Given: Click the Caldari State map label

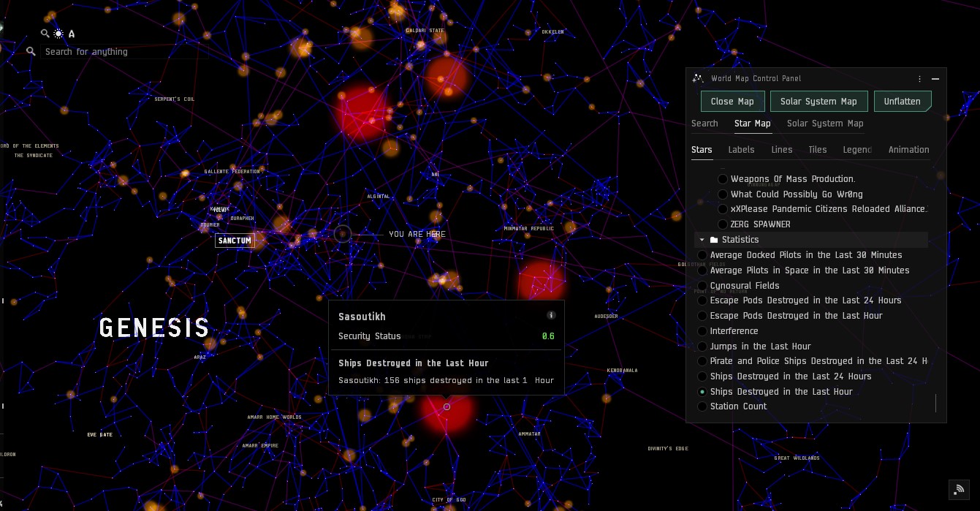Looking at the screenshot, I should [x=425, y=31].
